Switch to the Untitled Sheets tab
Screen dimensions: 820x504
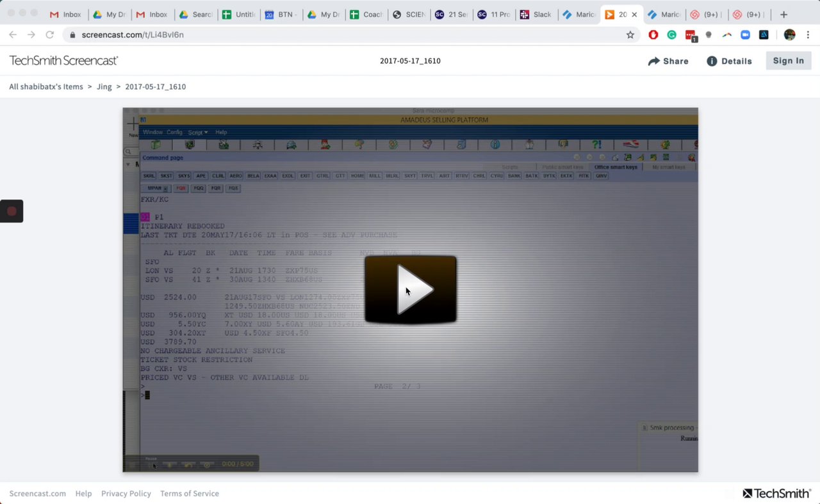[x=238, y=14]
